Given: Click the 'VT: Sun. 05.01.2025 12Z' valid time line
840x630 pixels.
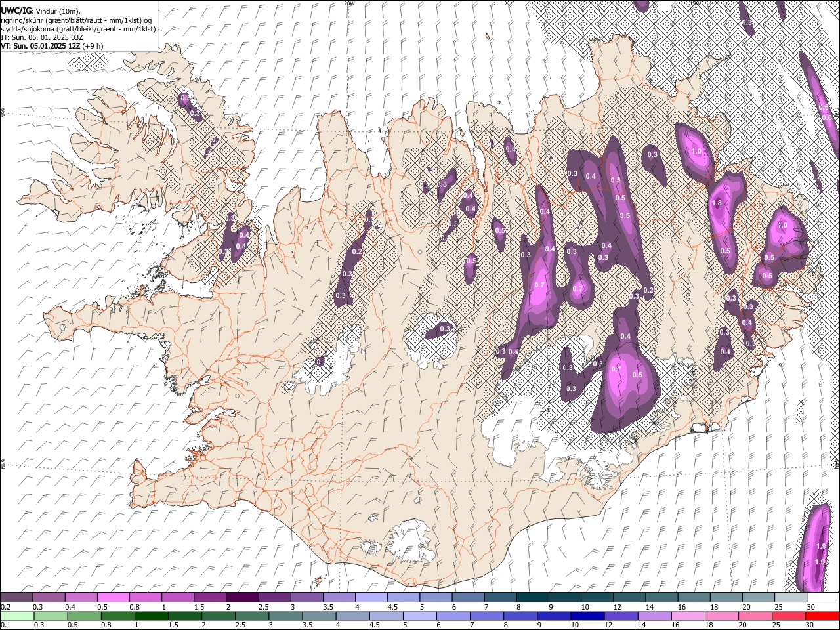Looking at the screenshot, I should coord(39,46).
